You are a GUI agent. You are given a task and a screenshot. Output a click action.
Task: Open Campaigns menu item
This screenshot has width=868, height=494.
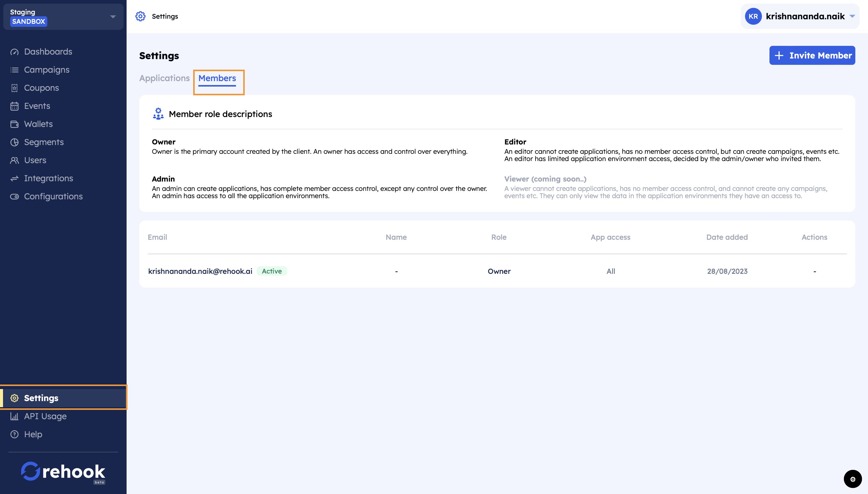pyautogui.click(x=47, y=70)
